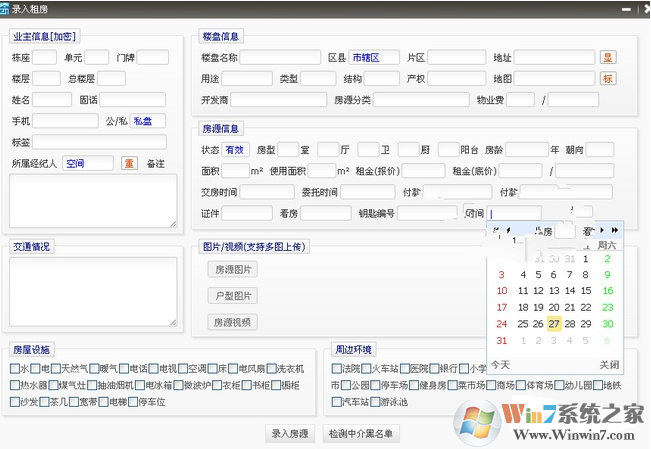Click the 录入房源 submit button
This screenshot has width=651, height=449.
pos(291,434)
